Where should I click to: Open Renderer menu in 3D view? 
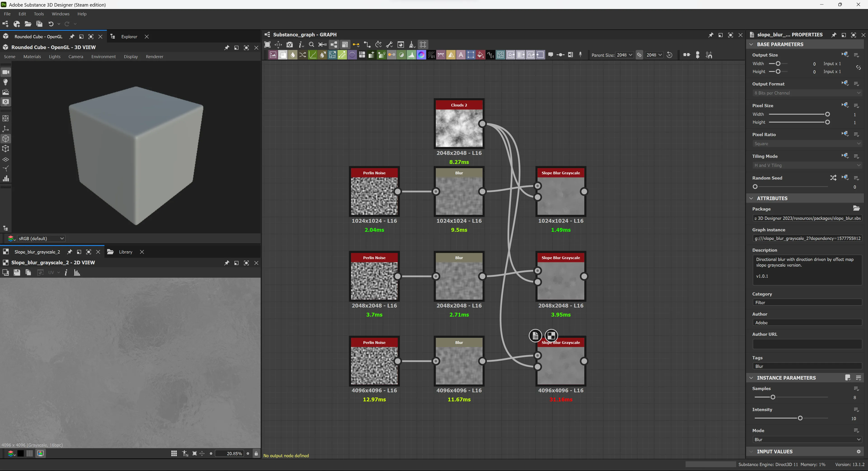[x=154, y=57]
